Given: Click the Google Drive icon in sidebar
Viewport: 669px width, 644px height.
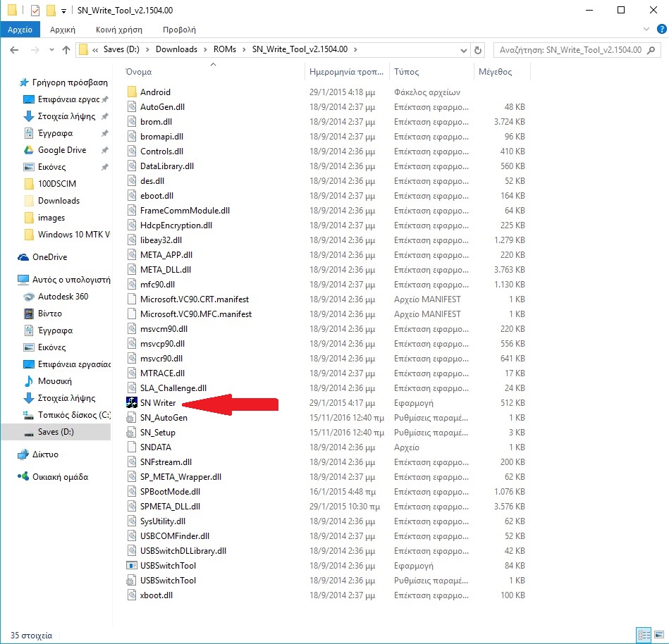Looking at the screenshot, I should (x=28, y=150).
